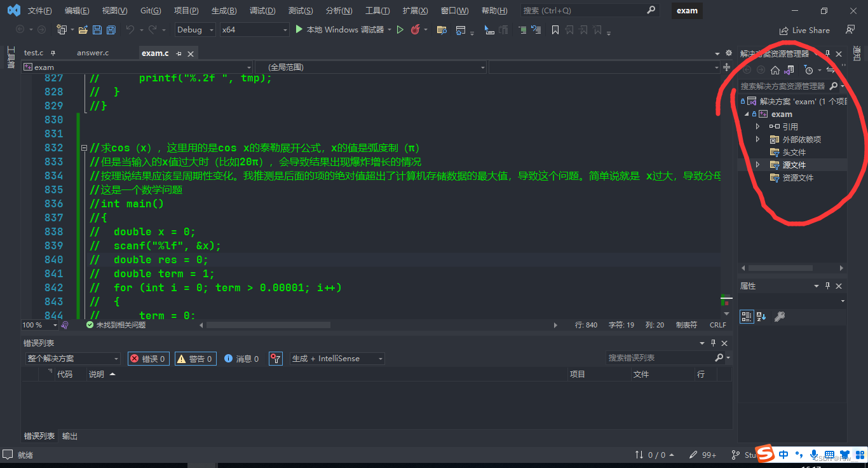Viewport: 868px width, 468px height.
Task: Click the microphone icon in IME bar
Action: (x=814, y=454)
